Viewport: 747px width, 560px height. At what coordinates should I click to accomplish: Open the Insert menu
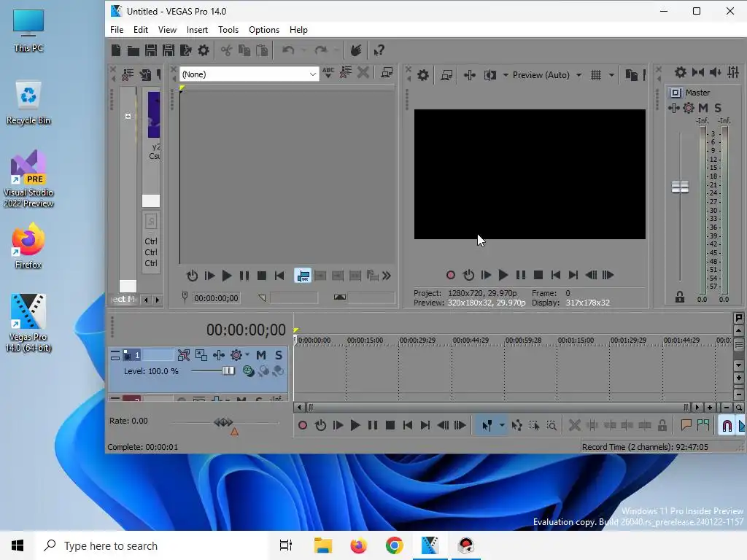197,29
